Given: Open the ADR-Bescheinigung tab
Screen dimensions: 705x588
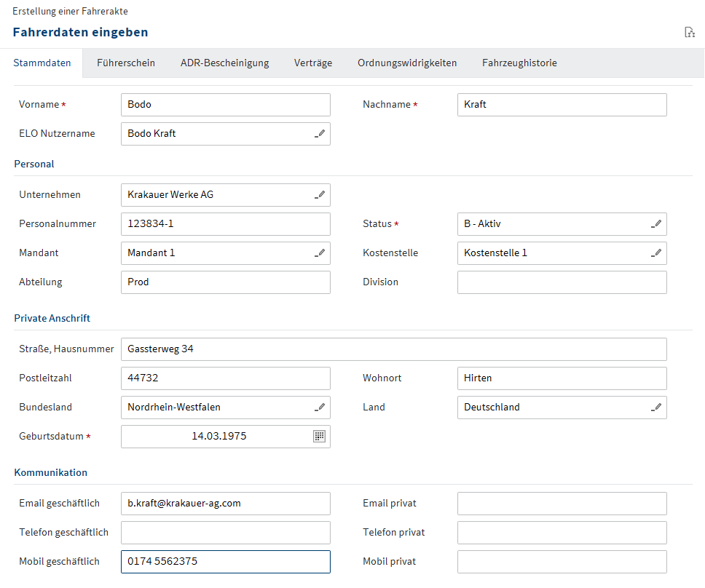Looking at the screenshot, I should 224,63.
